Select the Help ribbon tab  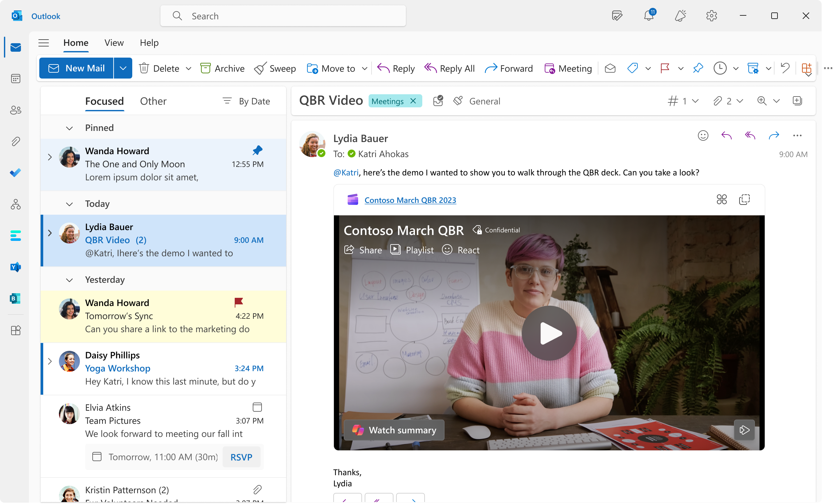tap(149, 43)
